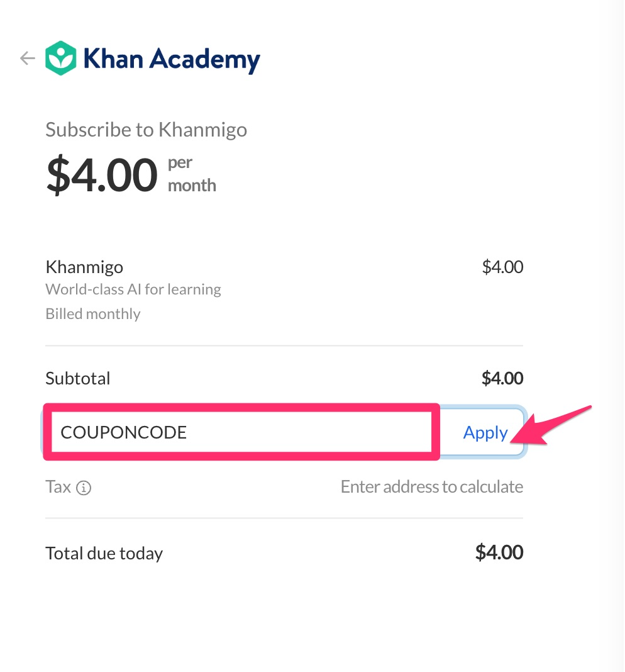Screen dimensions: 625x672
Task: Click the World-class AI for learning description
Action: [x=133, y=289]
